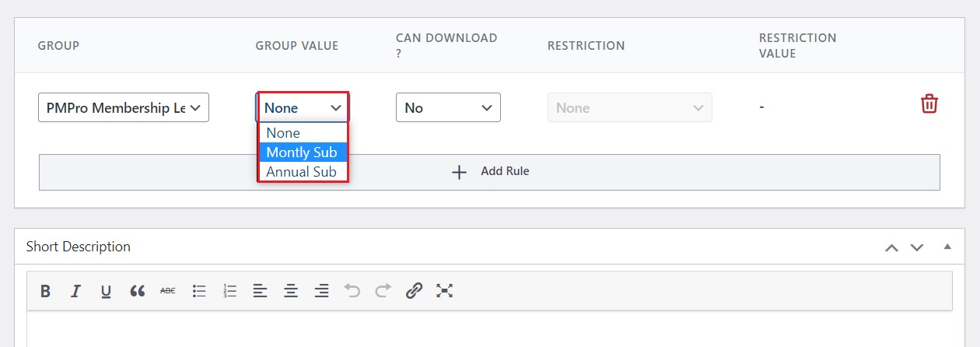Toggle italic formatting in the editor
The image size is (980, 347).
pyautogui.click(x=75, y=291)
